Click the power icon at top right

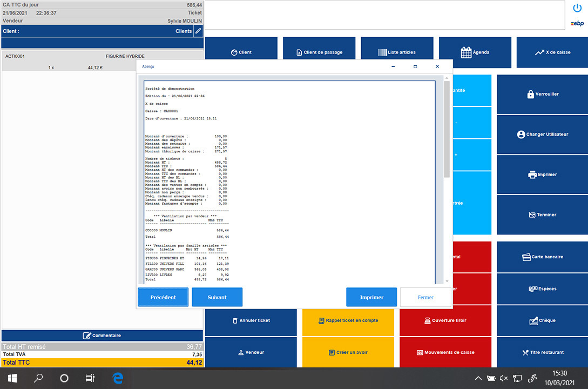pyautogui.click(x=577, y=8)
